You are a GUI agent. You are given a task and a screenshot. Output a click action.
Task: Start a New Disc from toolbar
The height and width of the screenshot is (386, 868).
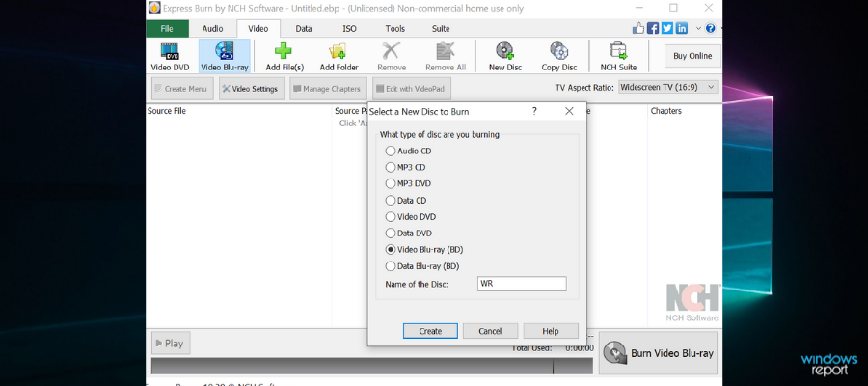click(504, 56)
